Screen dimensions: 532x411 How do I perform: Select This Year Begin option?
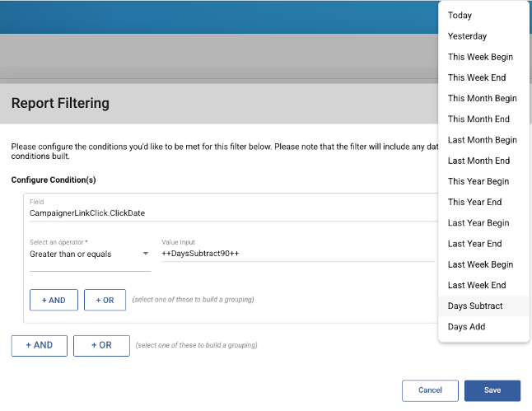click(483, 181)
